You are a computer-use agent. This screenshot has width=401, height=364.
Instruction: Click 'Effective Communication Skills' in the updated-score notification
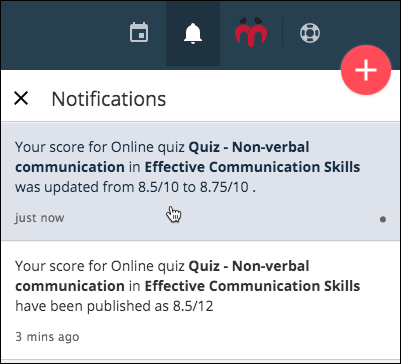pos(252,167)
